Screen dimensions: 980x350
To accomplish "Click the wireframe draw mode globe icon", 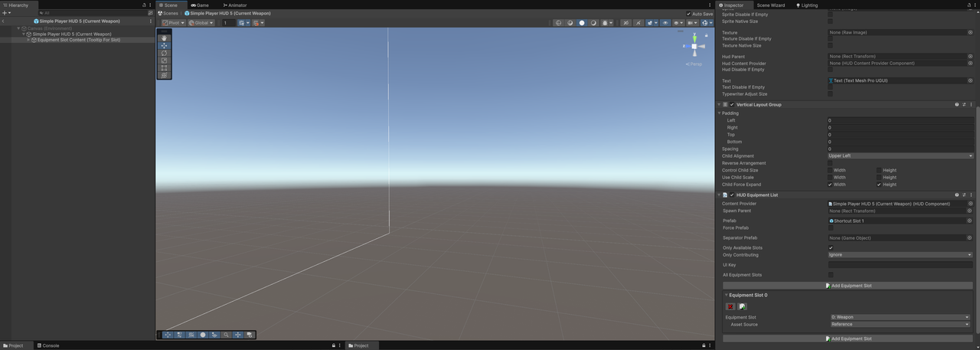I will (558, 23).
